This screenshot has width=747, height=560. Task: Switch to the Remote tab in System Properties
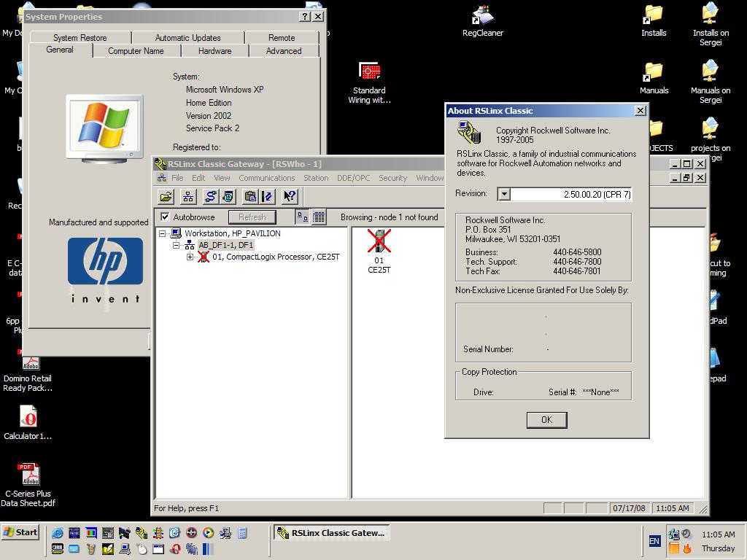click(x=282, y=38)
